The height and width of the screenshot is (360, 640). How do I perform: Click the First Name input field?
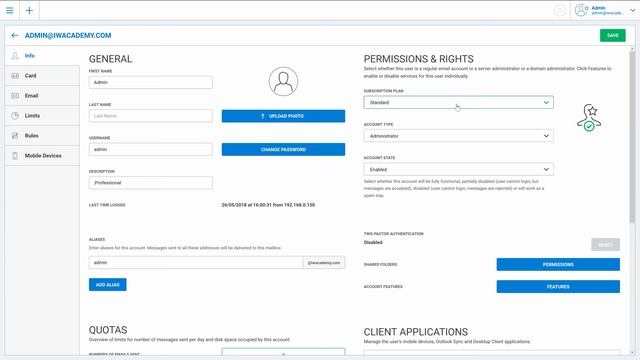pyautogui.click(x=151, y=82)
